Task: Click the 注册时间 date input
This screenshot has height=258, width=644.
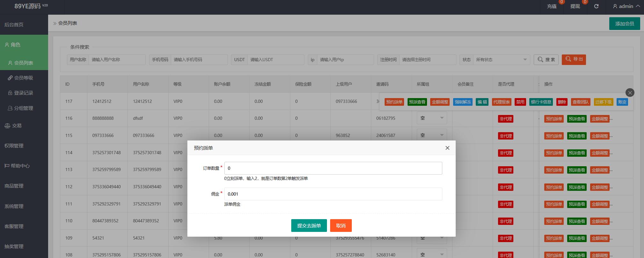Action: [428, 60]
